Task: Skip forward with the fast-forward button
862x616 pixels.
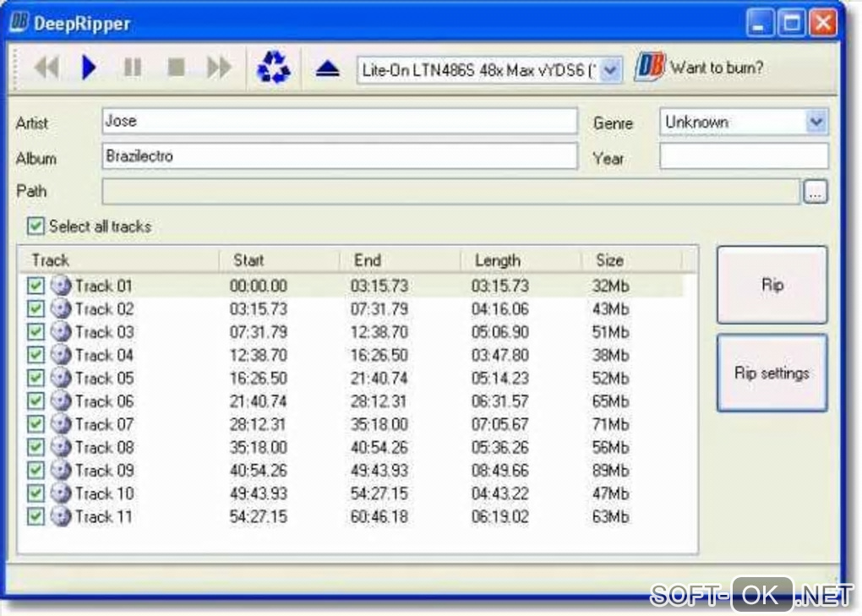Action: tap(219, 68)
